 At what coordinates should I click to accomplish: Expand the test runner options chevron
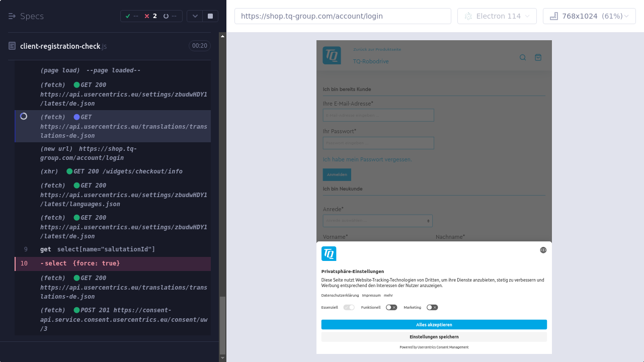[x=195, y=16]
